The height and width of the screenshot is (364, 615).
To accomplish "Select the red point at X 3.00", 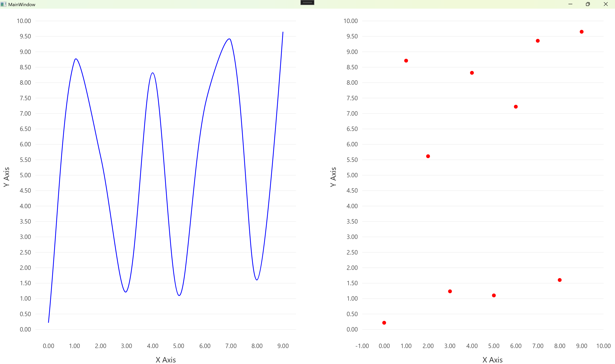I will point(450,291).
